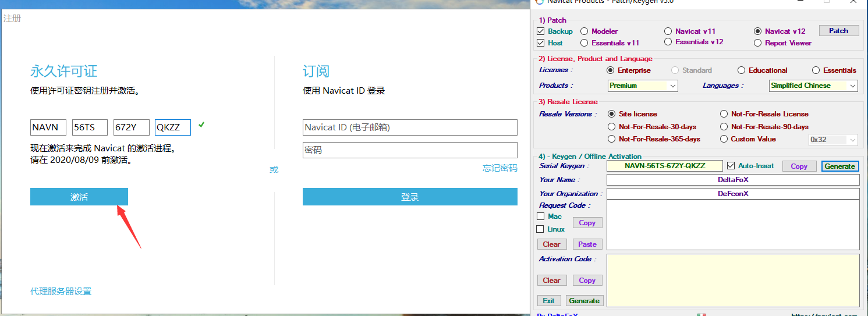Click the Generate button beside Exit
The width and height of the screenshot is (868, 316).
click(x=584, y=301)
